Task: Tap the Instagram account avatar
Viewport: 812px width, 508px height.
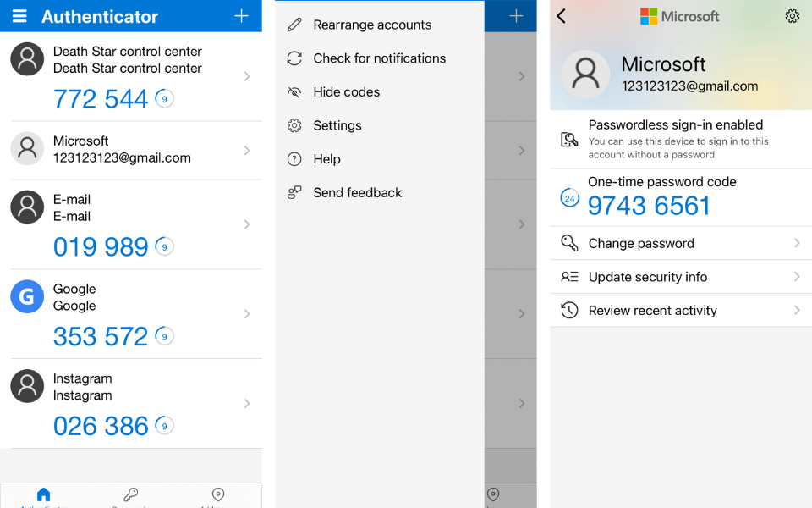Action: (x=27, y=386)
